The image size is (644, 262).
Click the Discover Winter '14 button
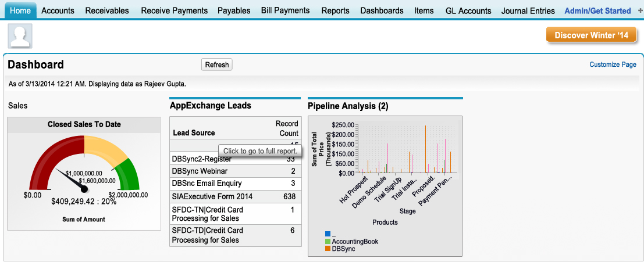click(x=591, y=35)
